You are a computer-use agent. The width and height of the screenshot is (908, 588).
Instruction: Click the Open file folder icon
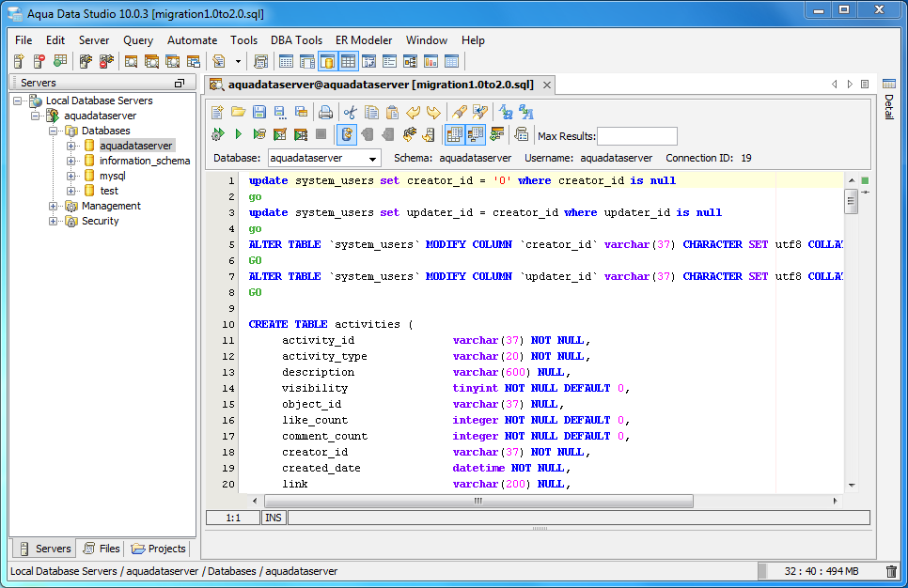(x=239, y=112)
